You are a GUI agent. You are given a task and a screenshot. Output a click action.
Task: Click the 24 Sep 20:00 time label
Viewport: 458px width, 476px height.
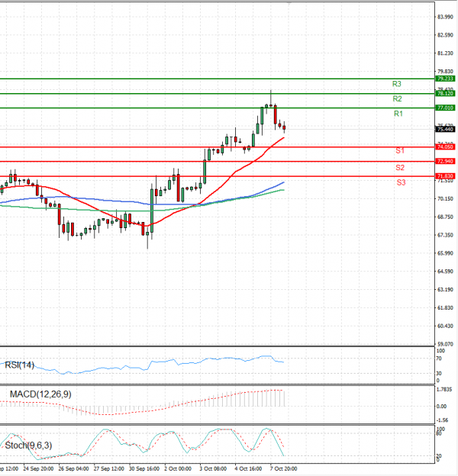38,468
